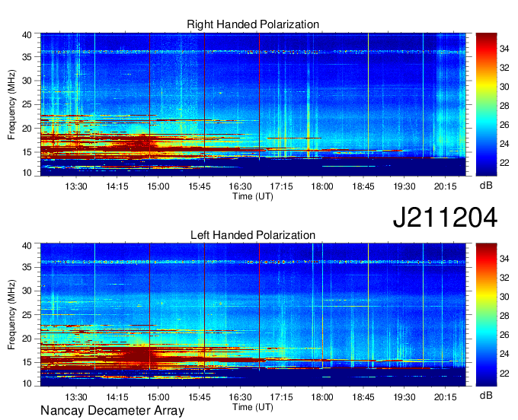This screenshot has height=420, width=518.
Task: Click the 19:30 time tick on upper plot
Action: point(404,186)
